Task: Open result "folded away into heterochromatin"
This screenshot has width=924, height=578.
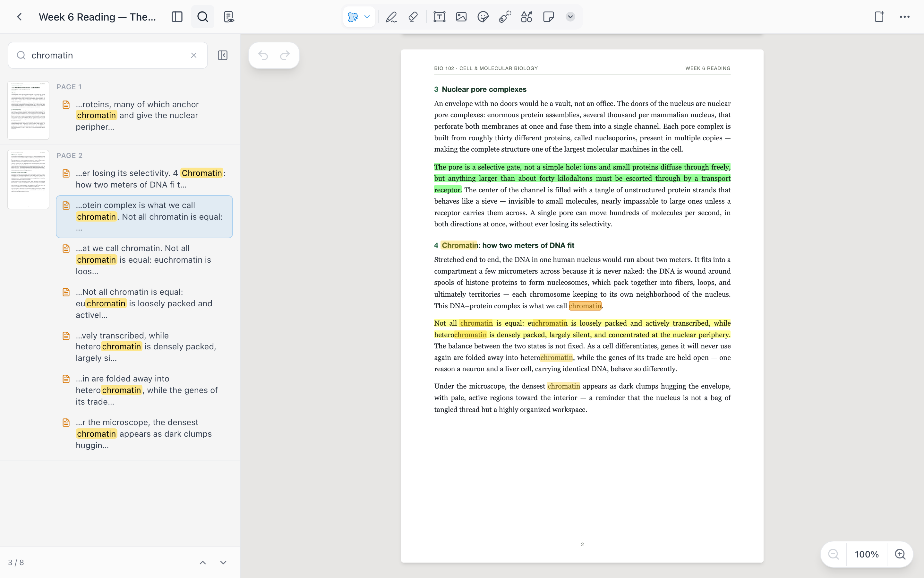Action: pos(144,390)
